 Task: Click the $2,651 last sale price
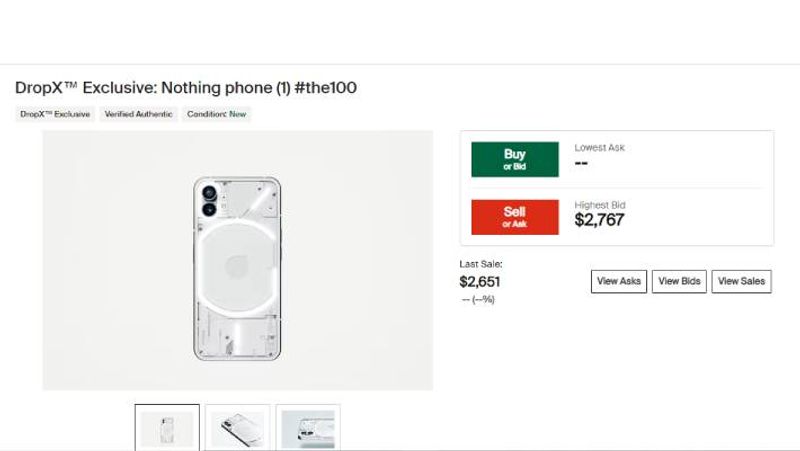[480, 282]
